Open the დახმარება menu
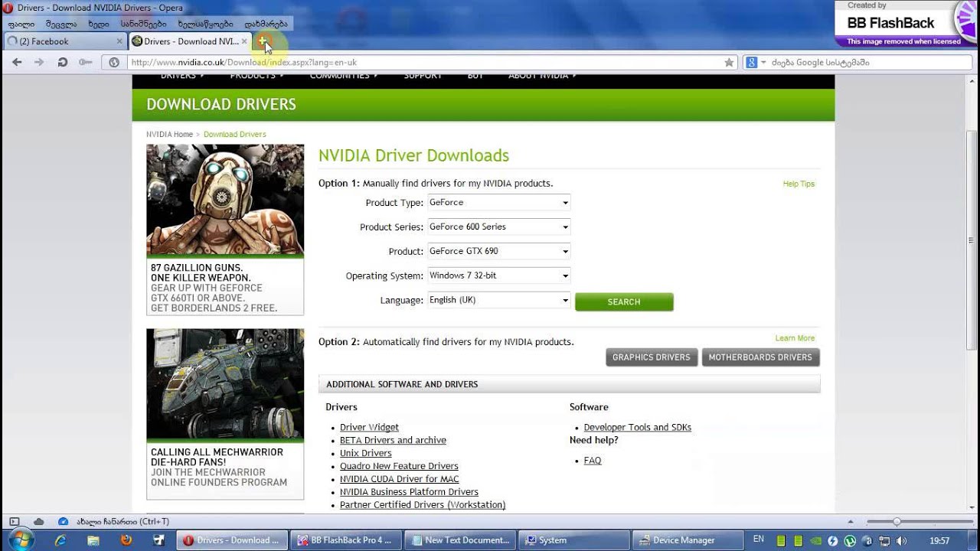980x551 pixels. pyautogui.click(x=266, y=24)
